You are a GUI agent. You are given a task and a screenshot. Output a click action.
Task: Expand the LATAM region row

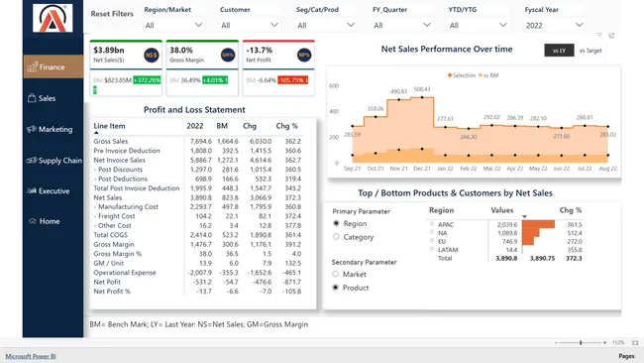click(x=432, y=249)
